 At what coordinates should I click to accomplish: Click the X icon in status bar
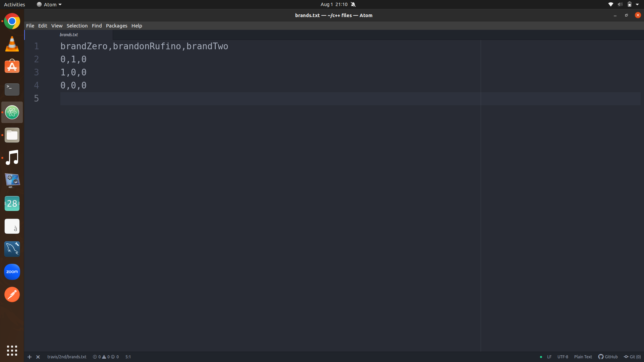click(x=38, y=357)
